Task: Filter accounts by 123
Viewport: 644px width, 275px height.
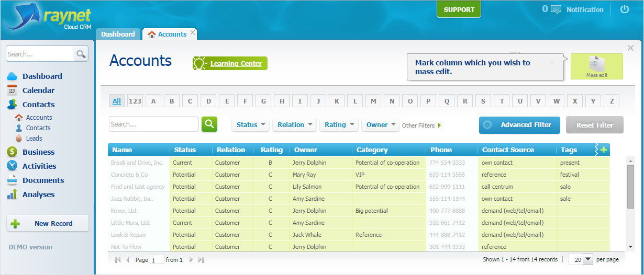Action: click(x=135, y=101)
